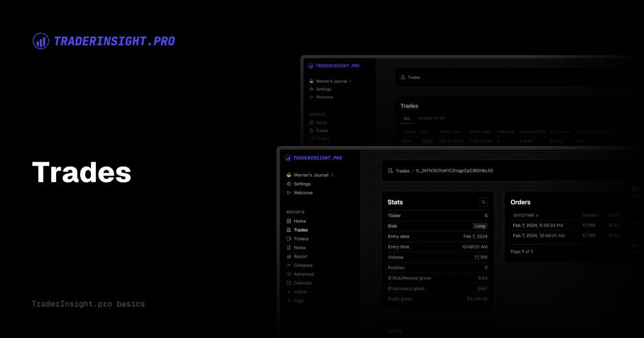The image size is (644, 338).
Task: Click the Trades breadcrumb link in the front window
Action: tap(399, 171)
